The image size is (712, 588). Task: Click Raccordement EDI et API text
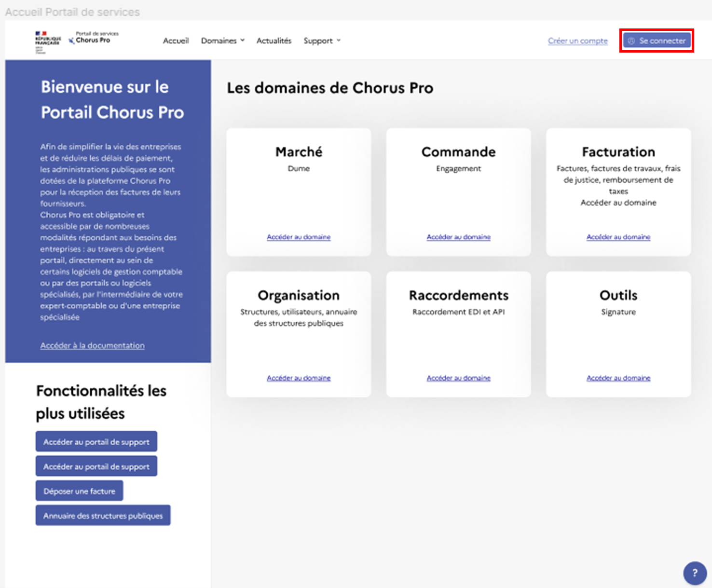[x=459, y=312]
